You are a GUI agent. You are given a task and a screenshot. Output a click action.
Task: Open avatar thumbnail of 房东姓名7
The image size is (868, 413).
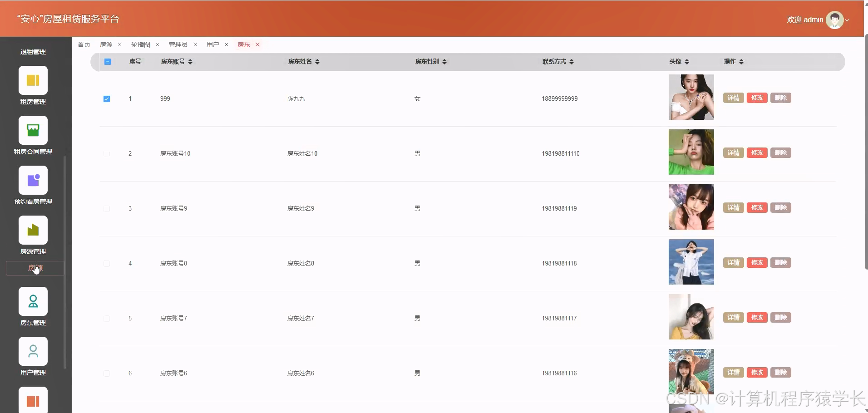click(691, 317)
